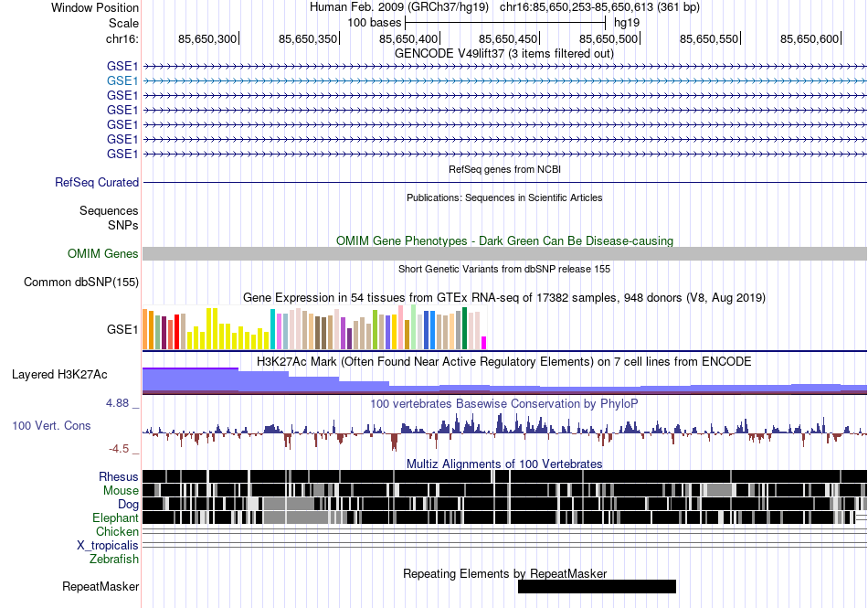Click the Scale track label
The height and width of the screenshot is (608, 868).
coord(123,23)
